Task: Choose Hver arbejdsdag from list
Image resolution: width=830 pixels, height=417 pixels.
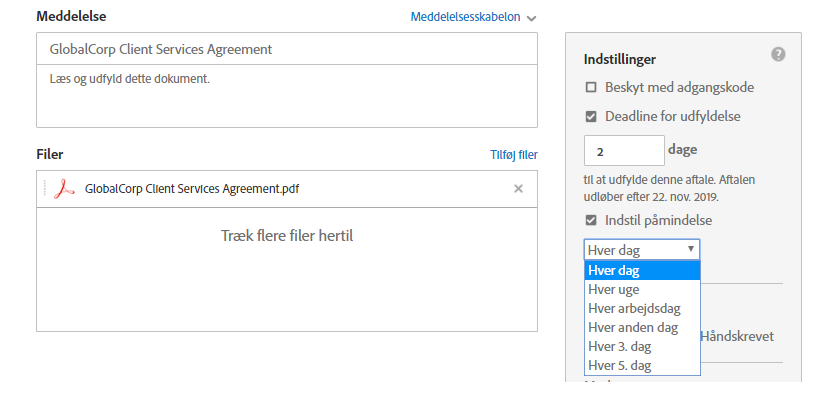Action: [x=634, y=308]
